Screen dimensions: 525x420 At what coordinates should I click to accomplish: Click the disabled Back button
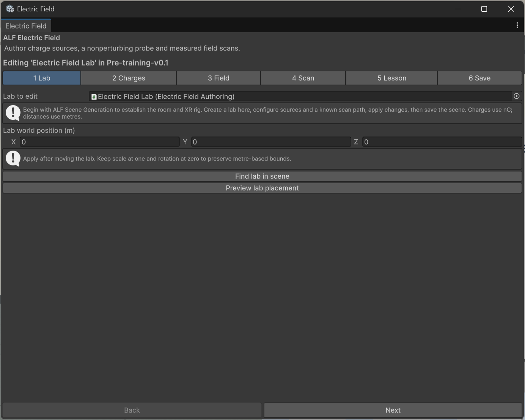(x=132, y=410)
